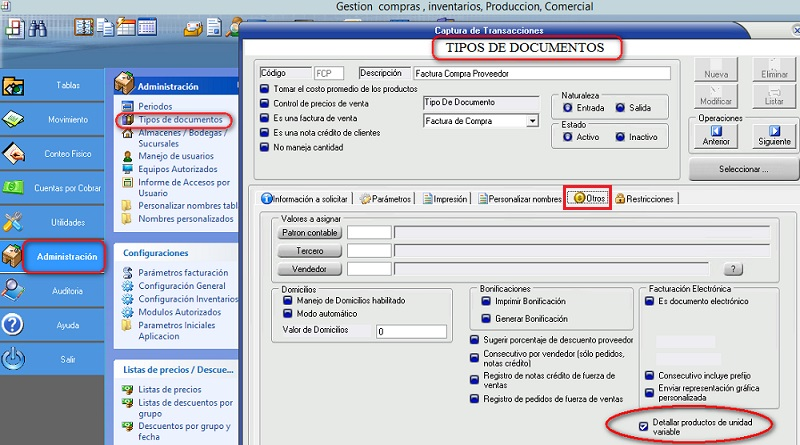Toggle Detallar productos de unidad variable checkbox

(644, 424)
